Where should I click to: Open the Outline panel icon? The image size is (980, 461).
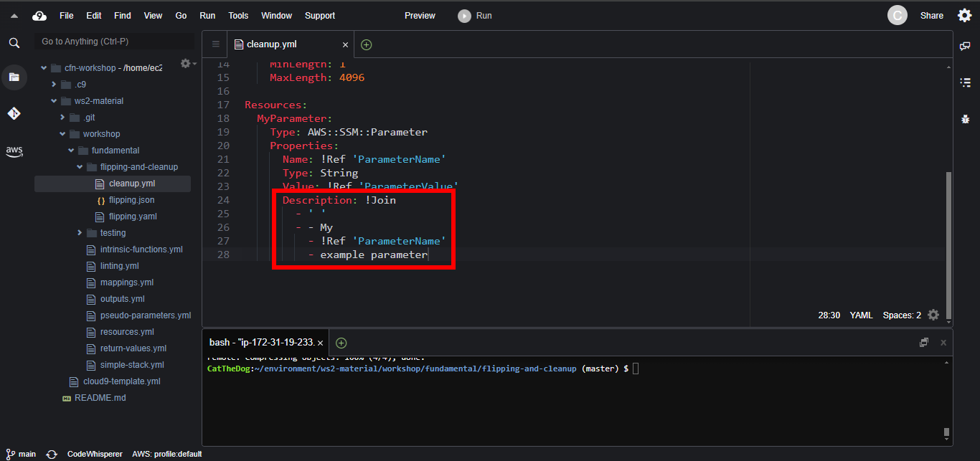[x=965, y=82]
